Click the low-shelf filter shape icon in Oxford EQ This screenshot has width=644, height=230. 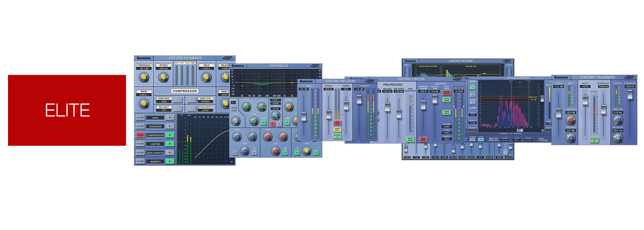[x=235, y=153]
